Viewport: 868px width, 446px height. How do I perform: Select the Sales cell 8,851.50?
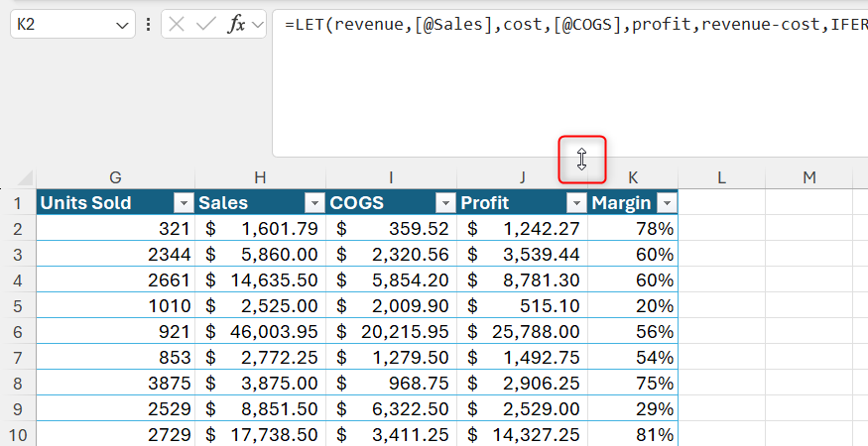260,409
